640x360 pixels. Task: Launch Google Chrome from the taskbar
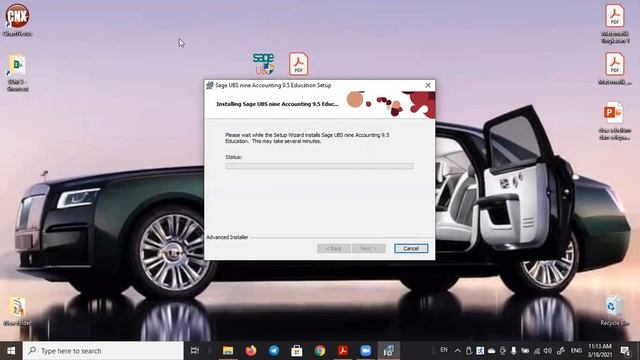[x=320, y=351]
